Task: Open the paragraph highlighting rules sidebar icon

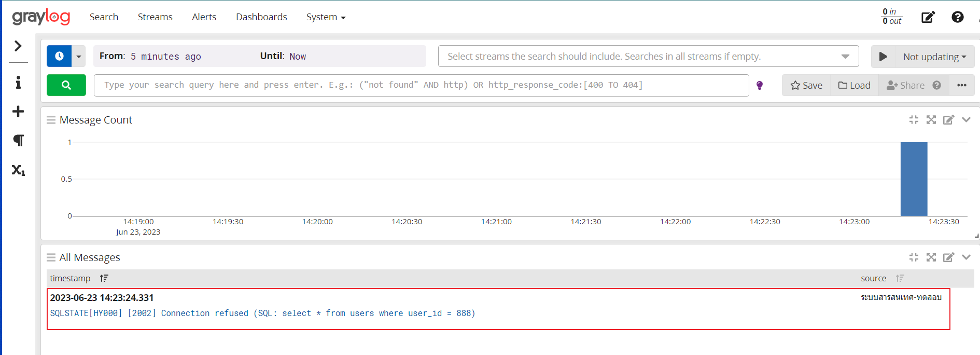Action: point(18,141)
